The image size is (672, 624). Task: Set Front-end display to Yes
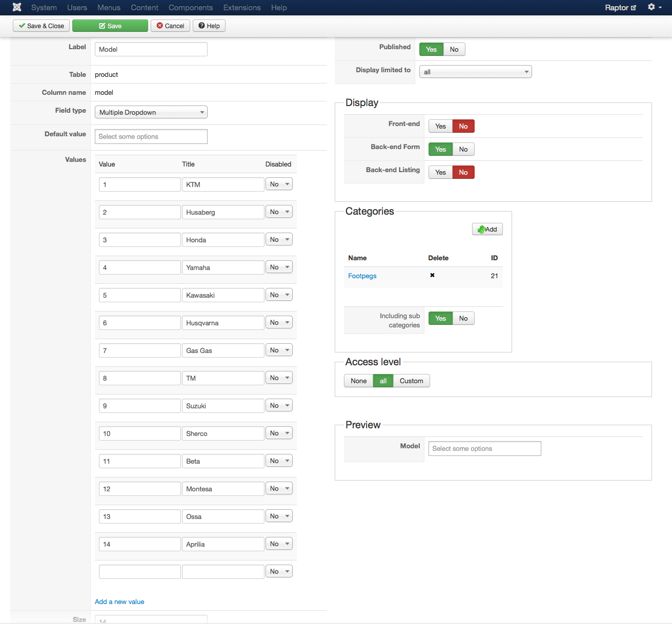pos(440,126)
